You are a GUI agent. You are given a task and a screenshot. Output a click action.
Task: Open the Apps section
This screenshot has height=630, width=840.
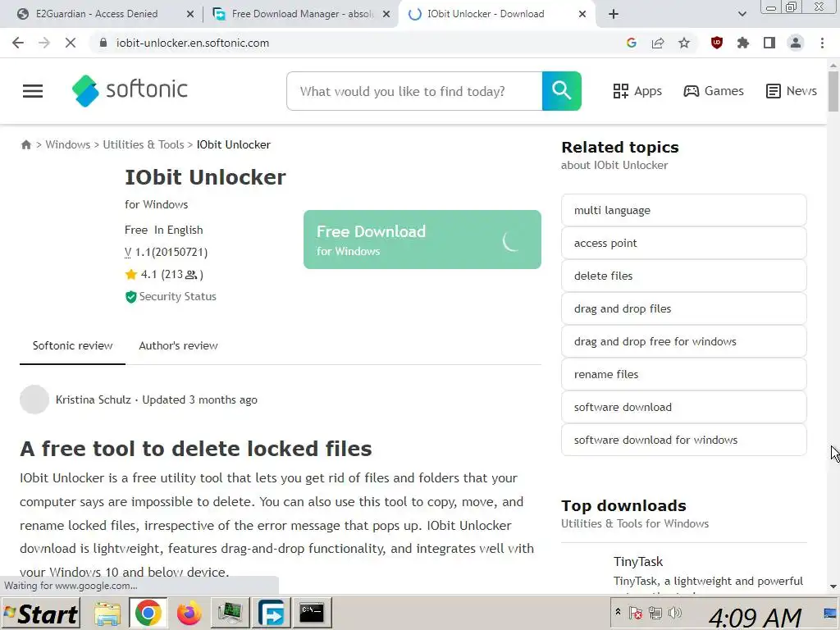click(x=637, y=91)
